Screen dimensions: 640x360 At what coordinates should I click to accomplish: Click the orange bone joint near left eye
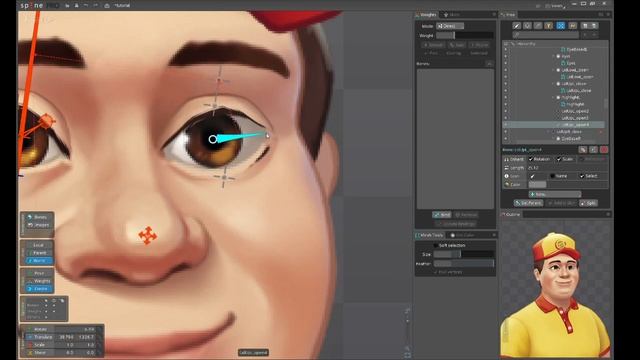pyautogui.click(x=47, y=120)
